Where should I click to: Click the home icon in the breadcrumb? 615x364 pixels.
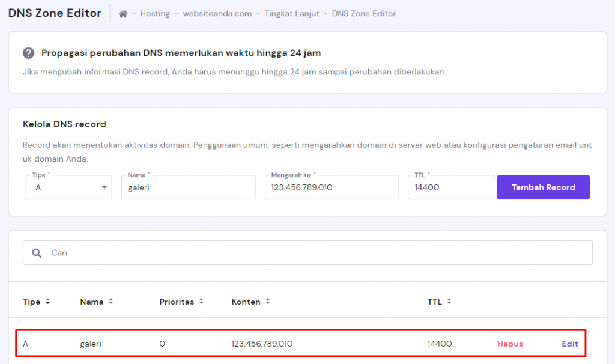[124, 13]
